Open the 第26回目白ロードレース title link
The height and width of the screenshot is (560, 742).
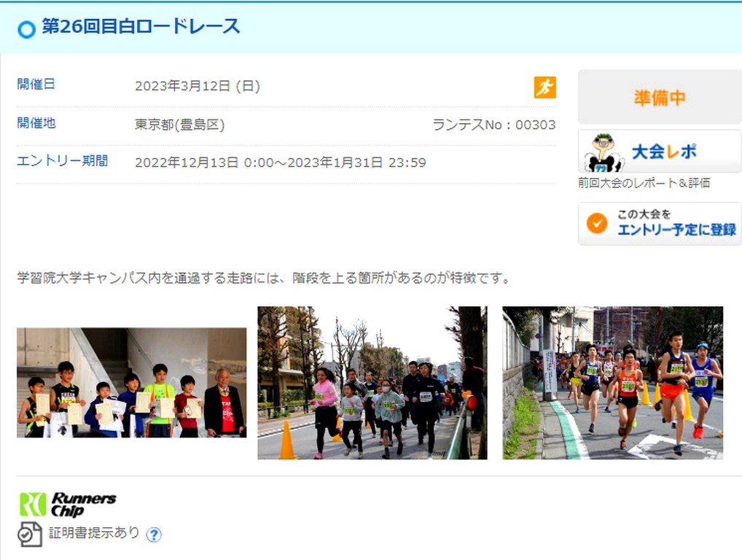(x=141, y=26)
